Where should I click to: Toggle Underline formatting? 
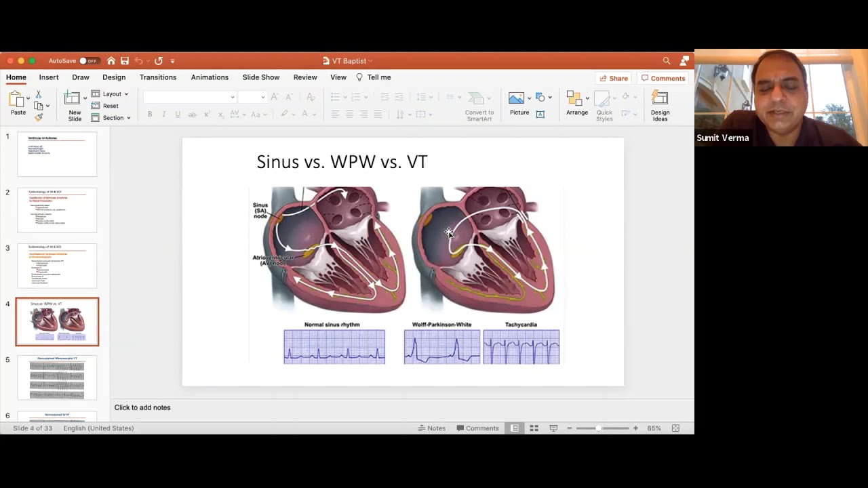tap(178, 114)
